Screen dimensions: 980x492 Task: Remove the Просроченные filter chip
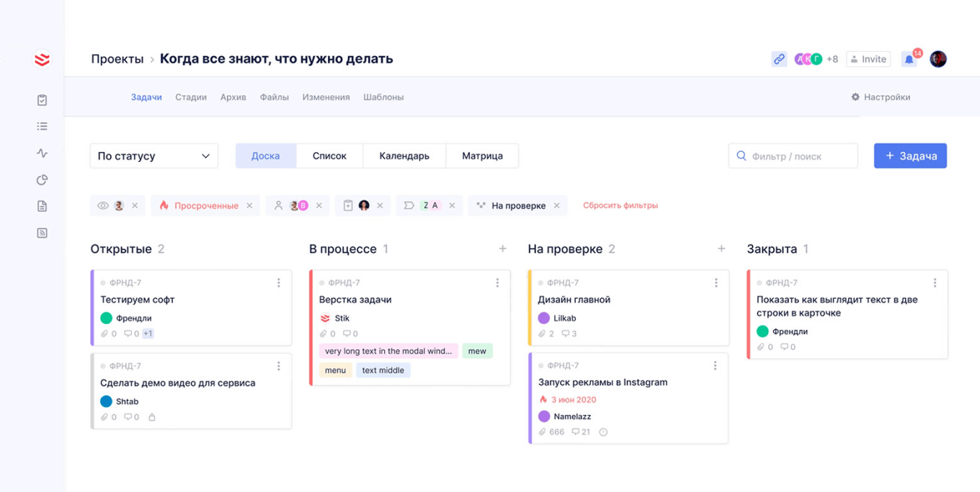249,206
